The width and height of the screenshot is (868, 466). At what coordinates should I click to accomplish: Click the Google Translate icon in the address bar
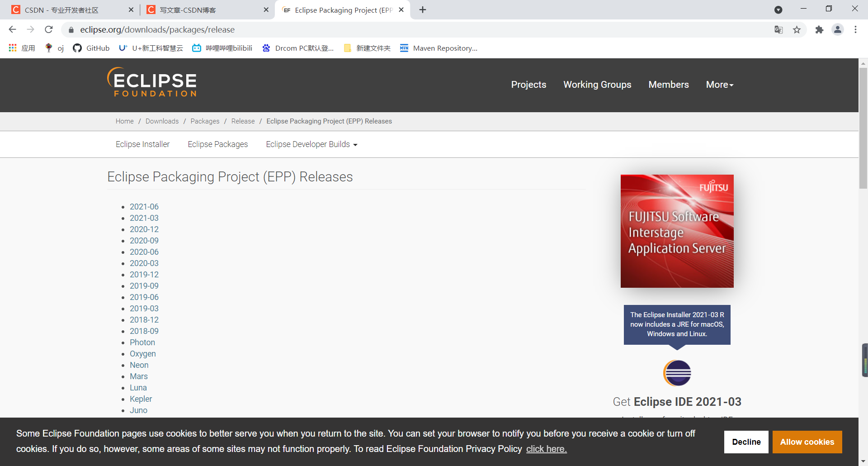[x=778, y=29]
